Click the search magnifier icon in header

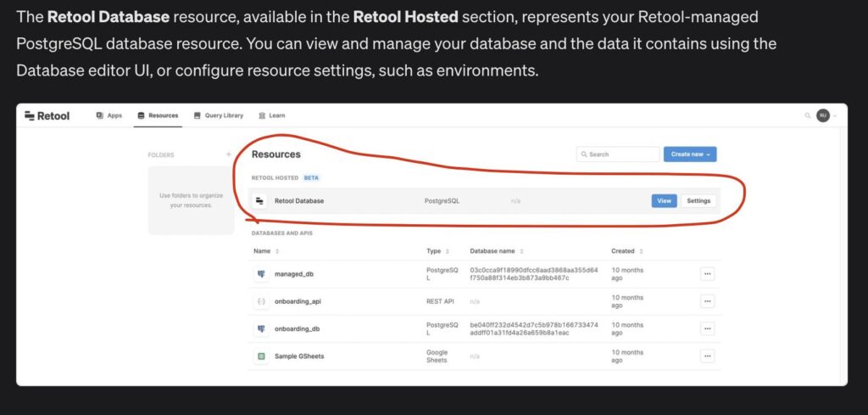808,115
